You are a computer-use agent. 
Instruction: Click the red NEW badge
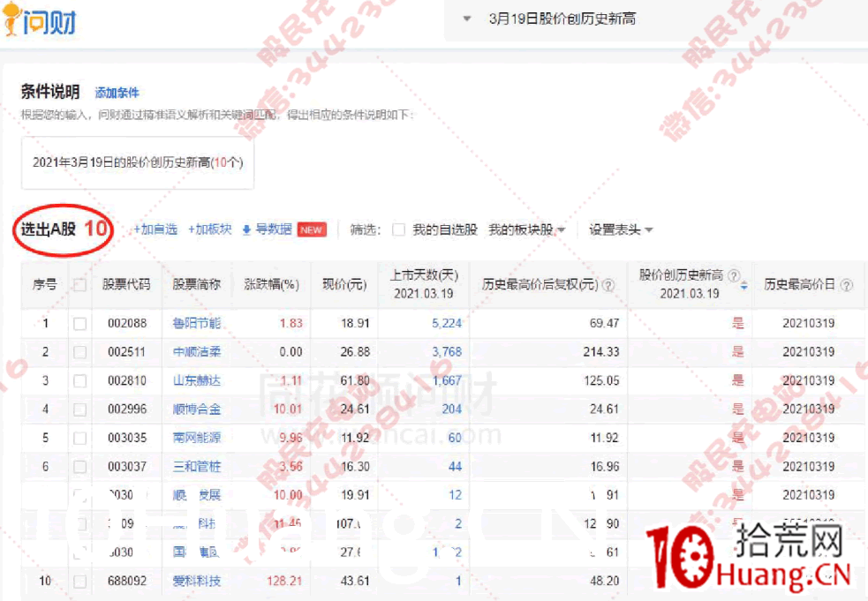312,229
